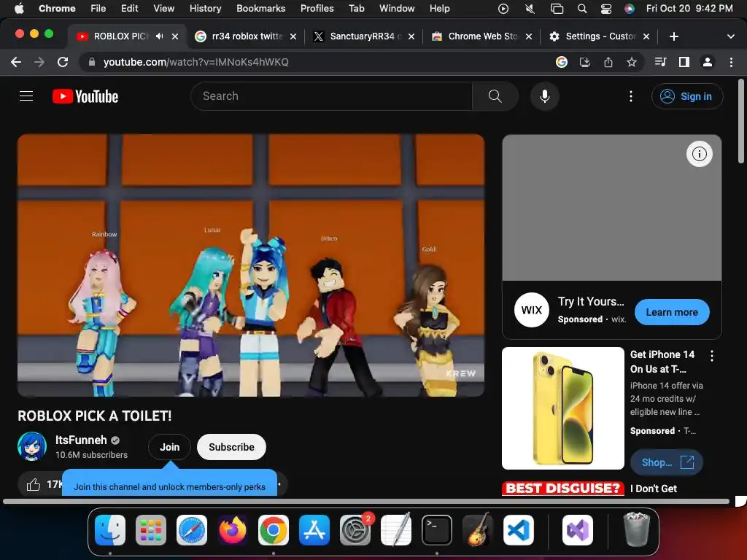Viewport: 747px width, 560px height.
Task: Start voice search with the microphone
Action: click(544, 96)
